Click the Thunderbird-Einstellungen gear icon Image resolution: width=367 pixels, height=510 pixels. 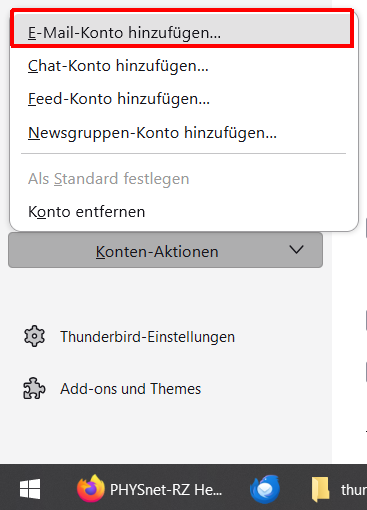pos(34,336)
